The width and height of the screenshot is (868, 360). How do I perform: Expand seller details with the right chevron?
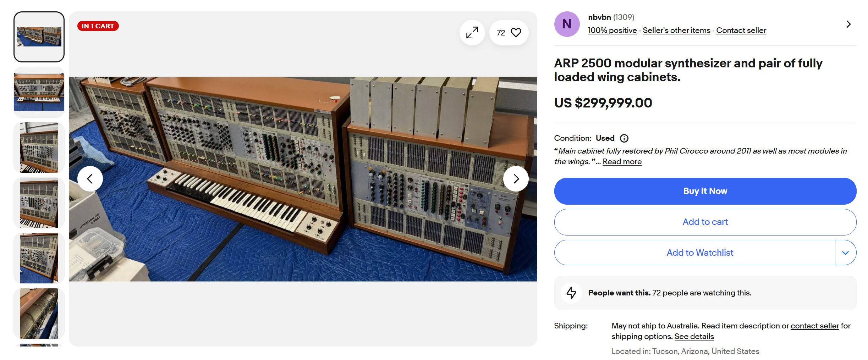pos(848,24)
